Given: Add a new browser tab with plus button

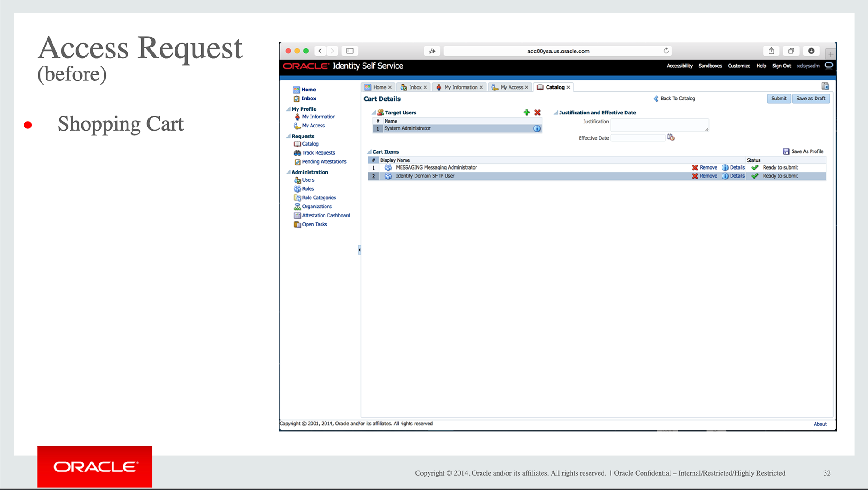Looking at the screenshot, I should (830, 54).
